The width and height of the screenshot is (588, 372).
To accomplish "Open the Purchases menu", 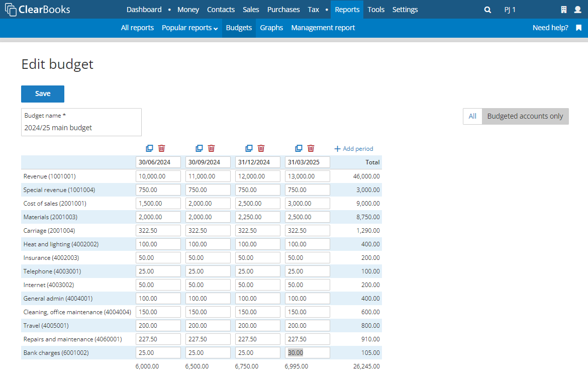I will 283,10.
